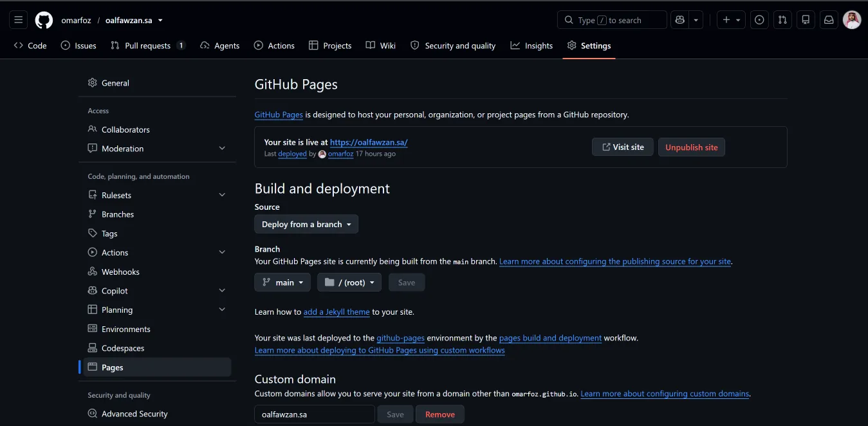Focus the Type / to search box
Image resolution: width=868 pixels, height=426 pixels.
click(612, 20)
